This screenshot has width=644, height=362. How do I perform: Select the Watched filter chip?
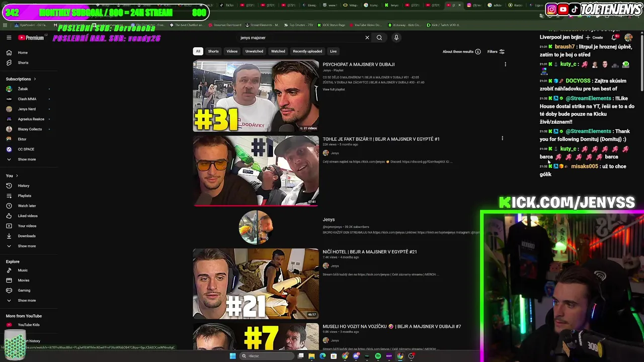278,51
